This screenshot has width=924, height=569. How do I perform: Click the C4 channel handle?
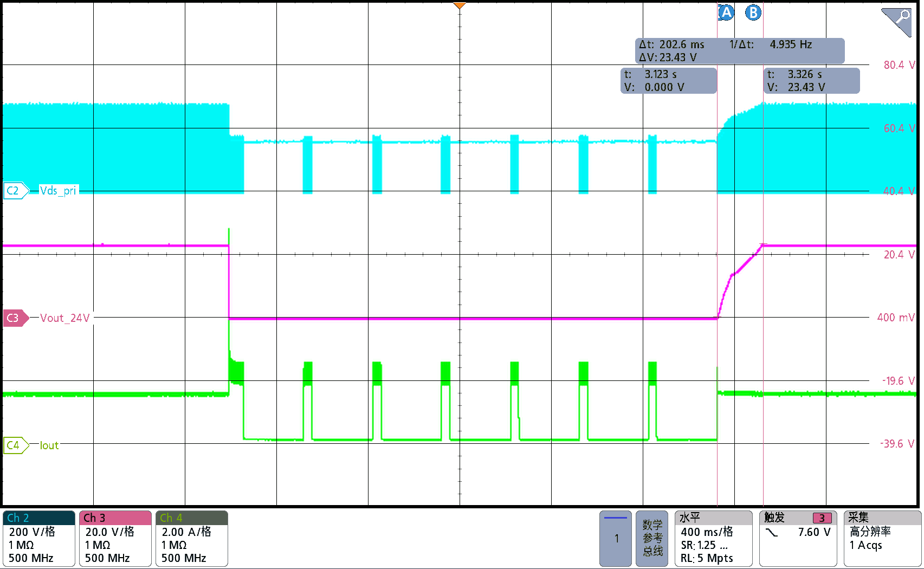tap(16, 445)
